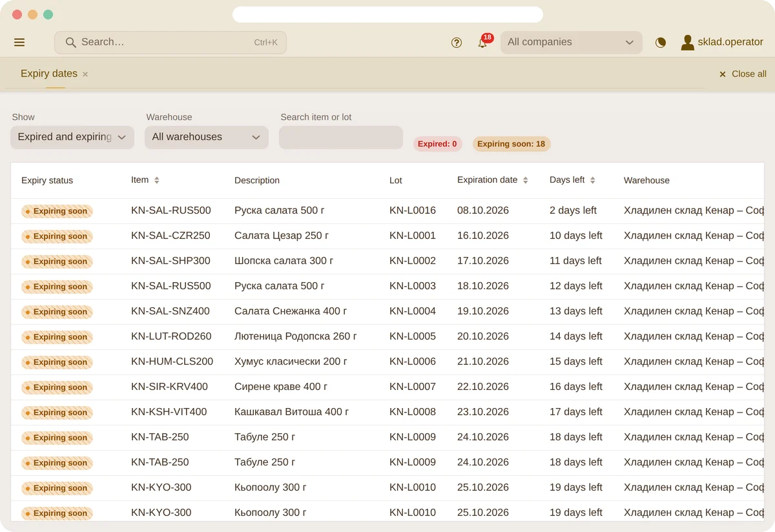Click the Хумус класически 200 г description
Screen dimensions: 775x532
point(291,362)
